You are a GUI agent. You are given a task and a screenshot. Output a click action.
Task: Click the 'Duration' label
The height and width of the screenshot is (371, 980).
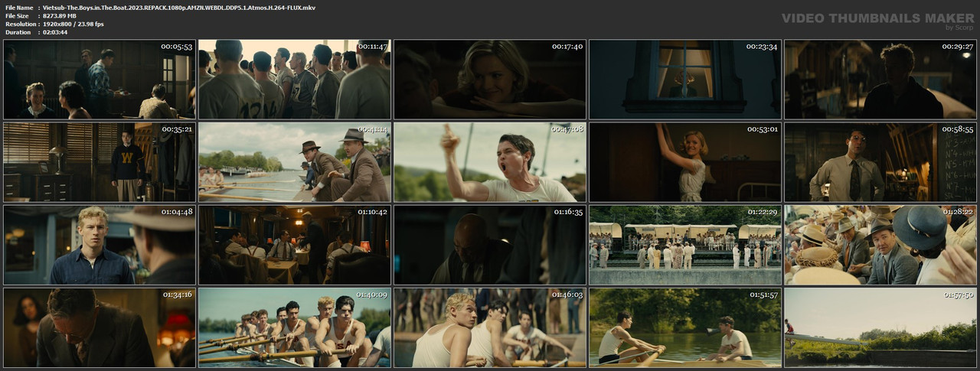point(17,32)
